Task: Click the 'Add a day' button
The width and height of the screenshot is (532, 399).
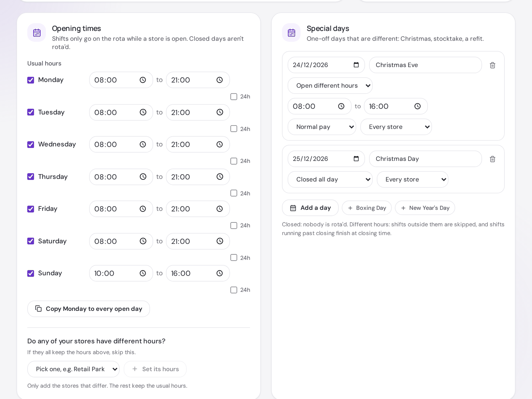Action: point(310,208)
